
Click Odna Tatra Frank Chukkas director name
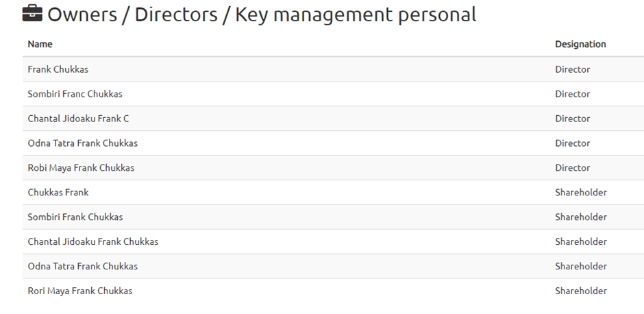coord(82,143)
